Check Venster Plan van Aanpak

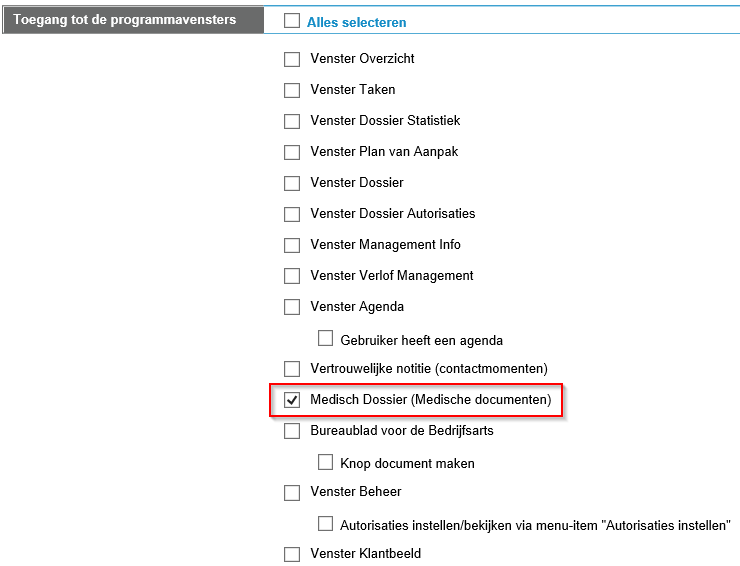coord(292,152)
